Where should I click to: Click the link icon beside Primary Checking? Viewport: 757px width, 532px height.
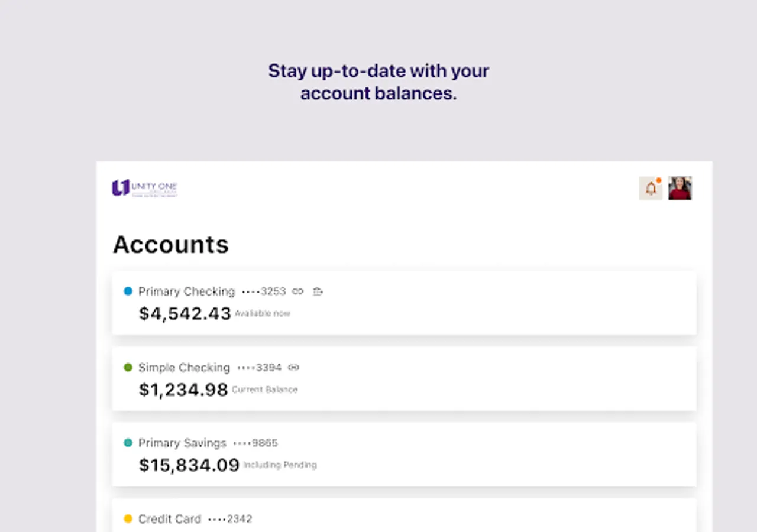pyautogui.click(x=297, y=291)
